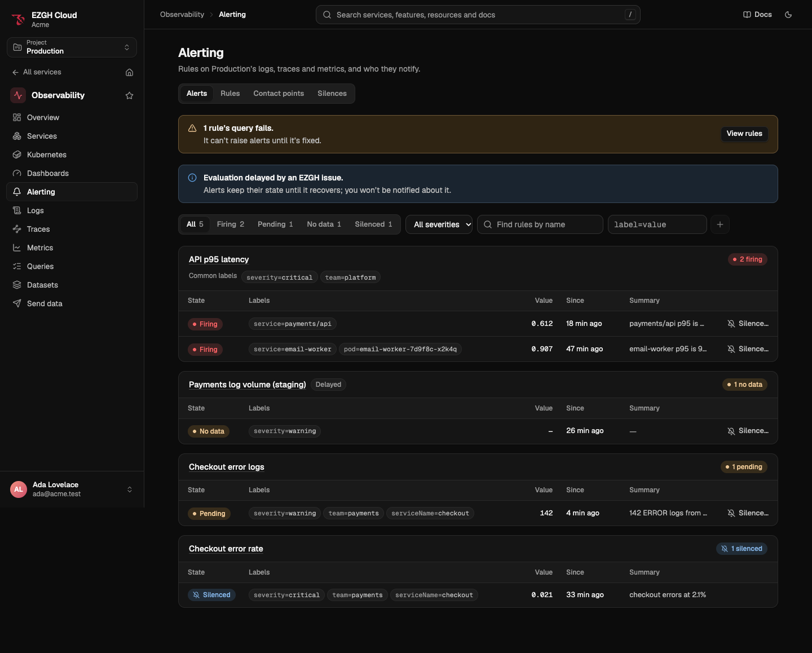Click the Datasets layers icon in sidebar
The width and height of the screenshot is (812, 653).
pyautogui.click(x=17, y=285)
